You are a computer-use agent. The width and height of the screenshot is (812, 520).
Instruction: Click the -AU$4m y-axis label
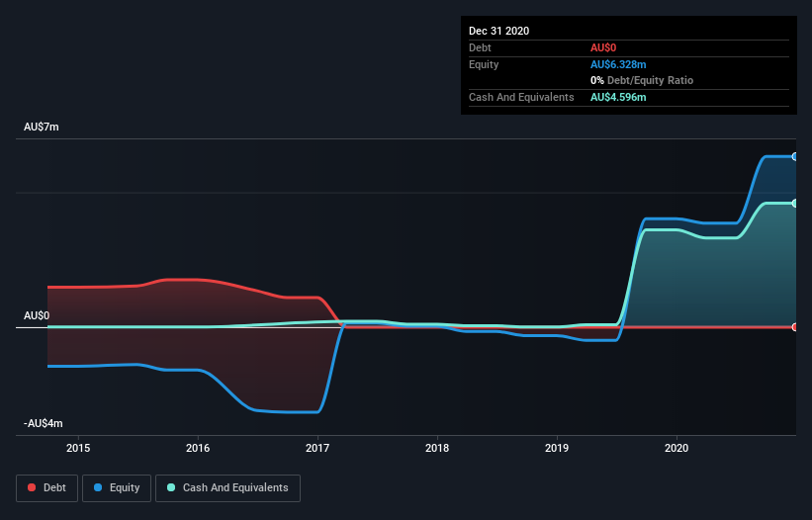pyautogui.click(x=43, y=423)
